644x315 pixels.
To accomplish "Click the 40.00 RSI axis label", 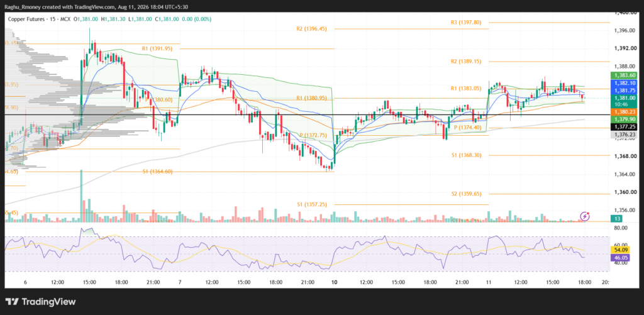I will tap(620, 263).
